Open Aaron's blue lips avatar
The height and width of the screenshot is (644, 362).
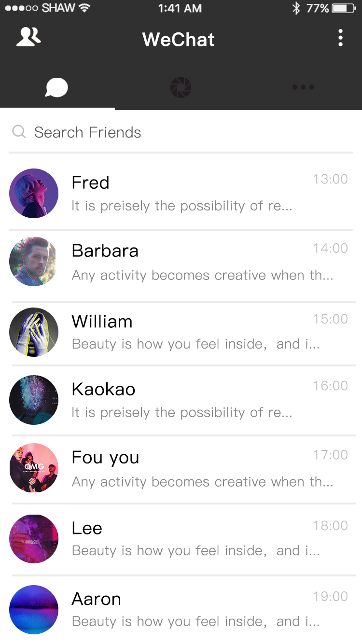(x=34, y=609)
